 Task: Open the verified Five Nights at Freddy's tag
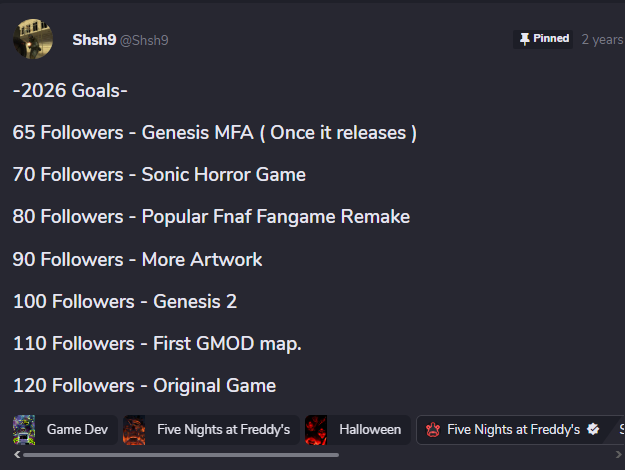coord(513,430)
